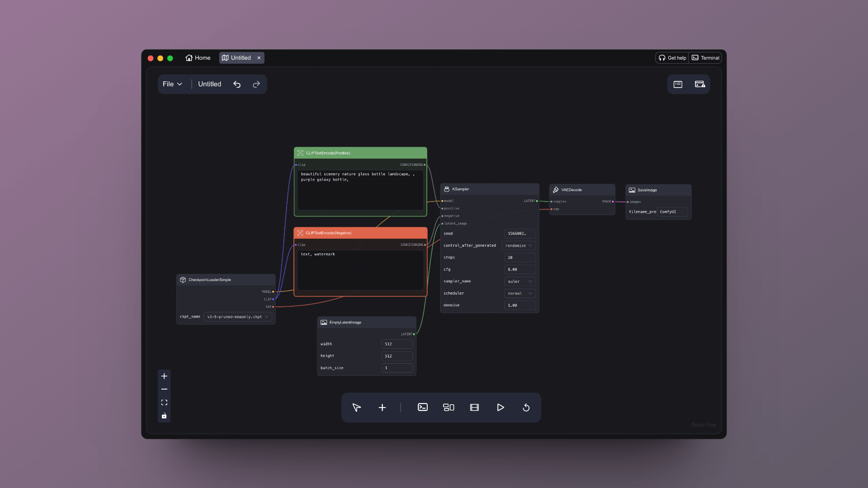Image resolution: width=868 pixels, height=488 pixels.
Task: Run the workflow with the play icon
Action: click(500, 408)
